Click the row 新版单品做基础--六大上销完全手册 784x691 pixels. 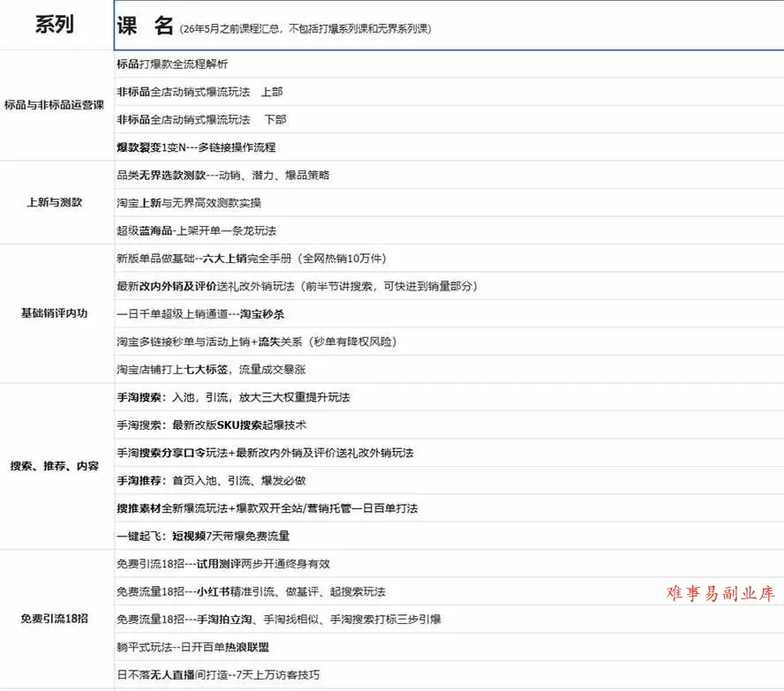[449, 259]
